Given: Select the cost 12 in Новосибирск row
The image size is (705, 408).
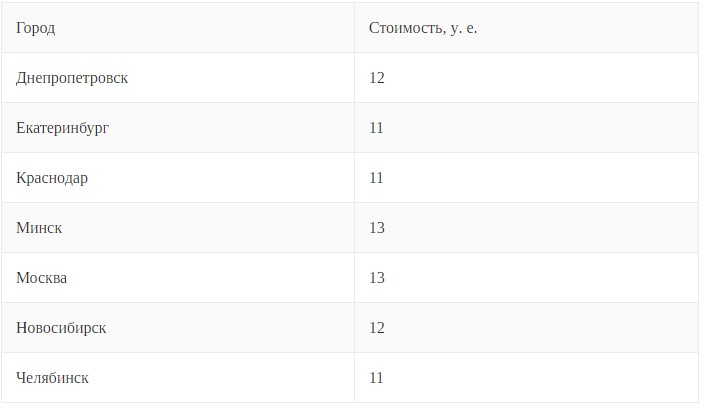Looking at the screenshot, I should [x=377, y=328].
